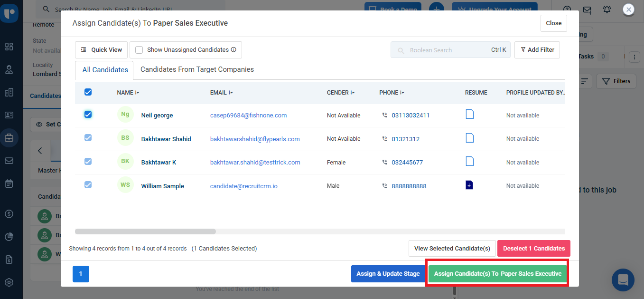Toggle the William Sample row checkbox

88,185
